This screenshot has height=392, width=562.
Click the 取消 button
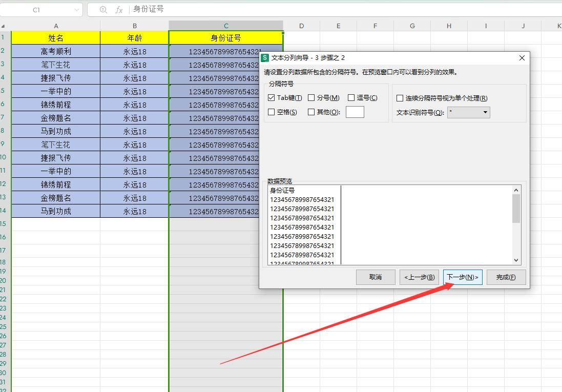[376, 277]
